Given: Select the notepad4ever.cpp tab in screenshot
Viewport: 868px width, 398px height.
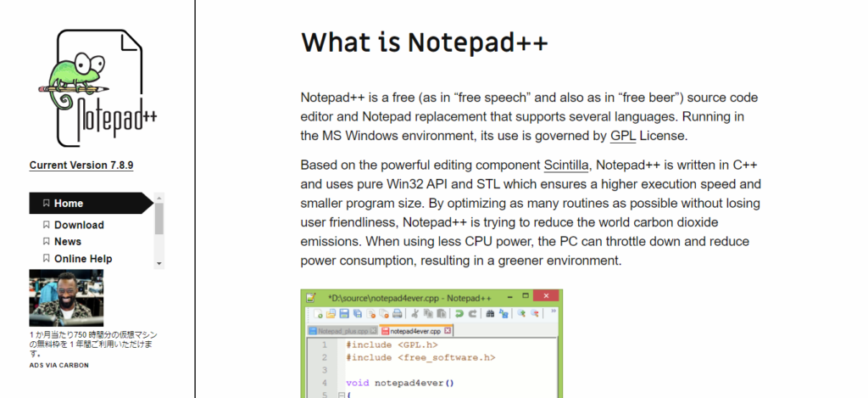Looking at the screenshot, I should 416,331.
